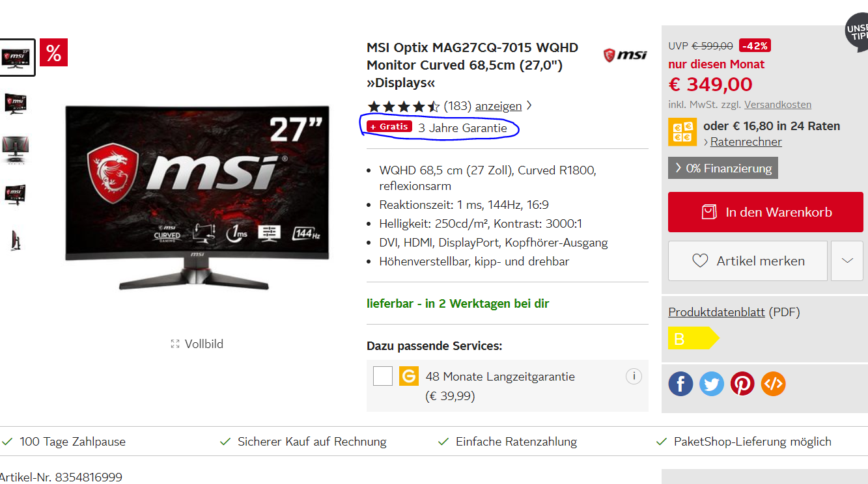The width and height of the screenshot is (868, 484).
Task: Open the Ratenrechner link
Action: click(746, 142)
